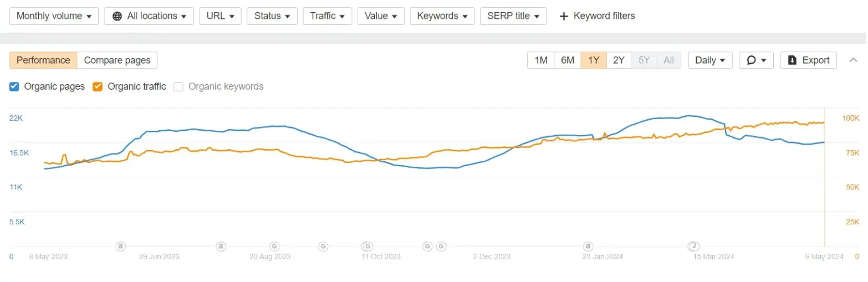Uncheck the Organic traffic checkbox

pos(98,86)
